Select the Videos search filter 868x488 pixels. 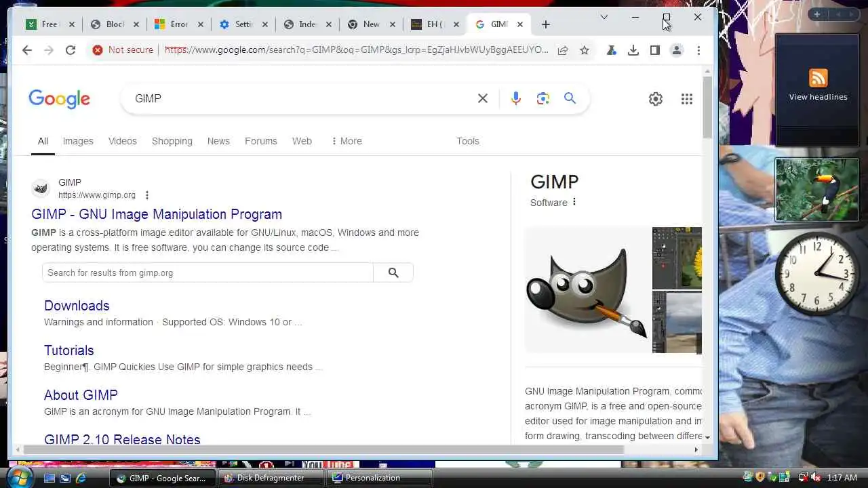coord(123,141)
